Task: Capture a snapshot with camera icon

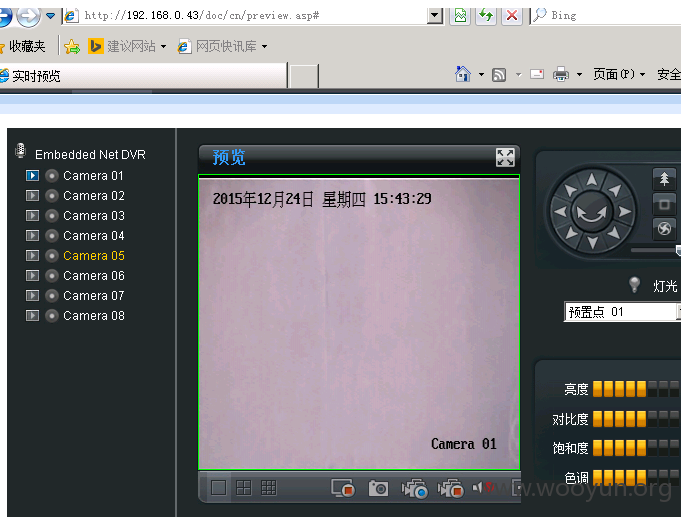Action: click(x=378, y=488)
